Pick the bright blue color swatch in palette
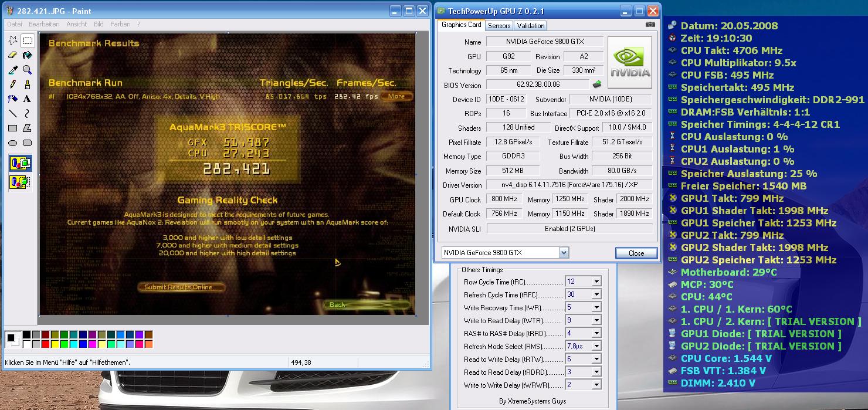The height and width of the screenshot is (410, 868). (83, 344)
